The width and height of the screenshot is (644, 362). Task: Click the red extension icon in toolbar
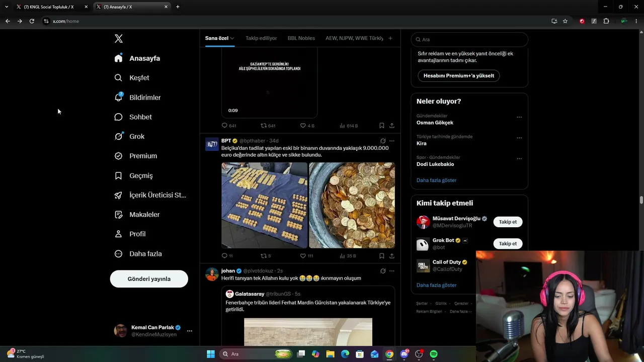tap(582, 21)
